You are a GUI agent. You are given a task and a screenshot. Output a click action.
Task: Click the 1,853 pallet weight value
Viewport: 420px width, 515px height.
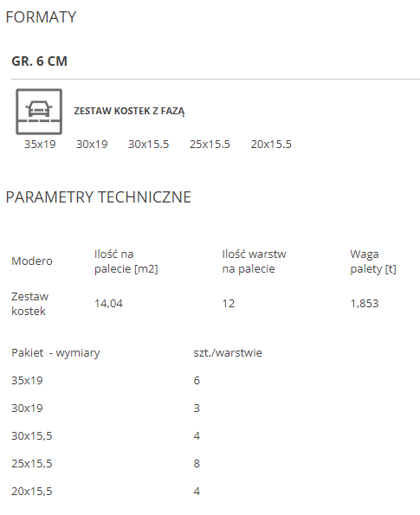pos(365,304)
